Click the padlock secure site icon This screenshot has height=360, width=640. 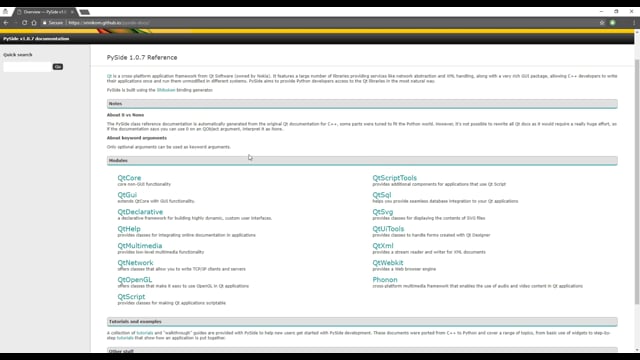pos(44,23)
